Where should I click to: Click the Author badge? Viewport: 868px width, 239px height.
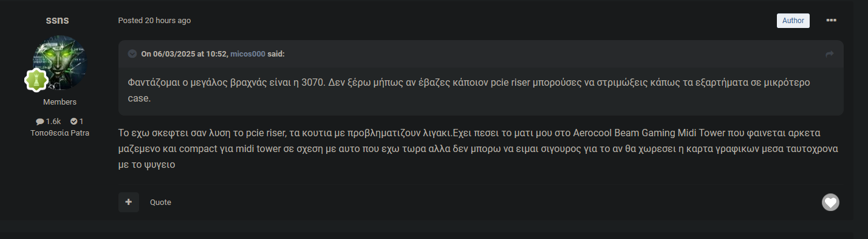(x=793, y=20)
